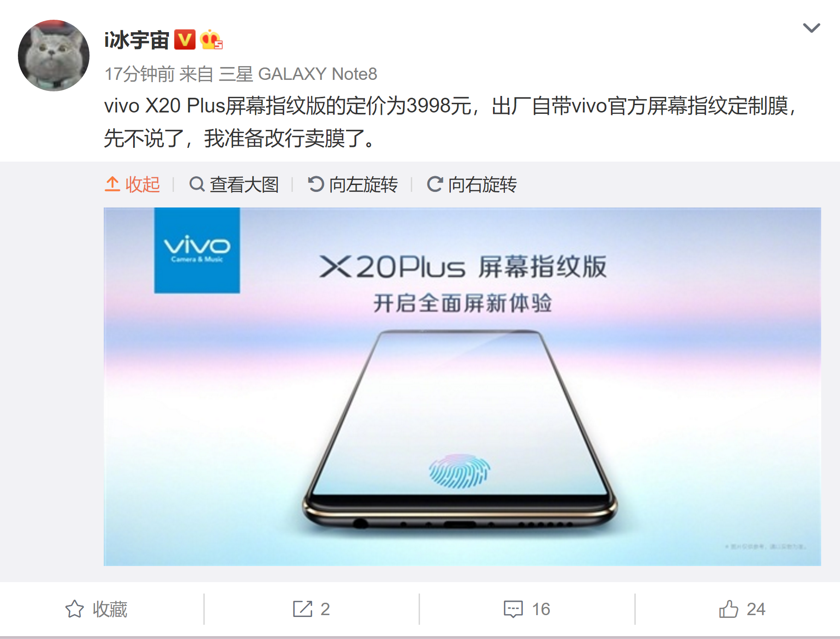This screenshot has width=840, height=639.
Task: Open the post options chevron dropdown
Action: (x=811, y=28)
